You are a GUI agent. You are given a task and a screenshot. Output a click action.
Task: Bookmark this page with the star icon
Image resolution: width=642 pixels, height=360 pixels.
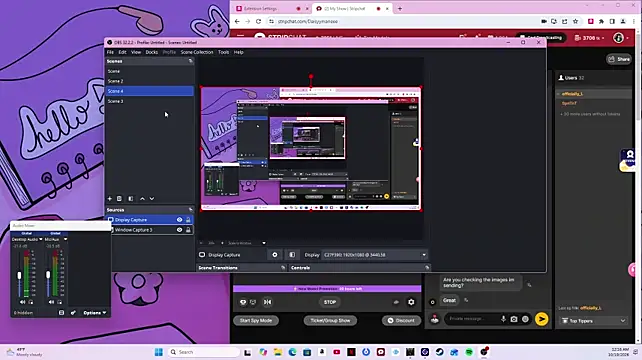(x=575, y=21)
